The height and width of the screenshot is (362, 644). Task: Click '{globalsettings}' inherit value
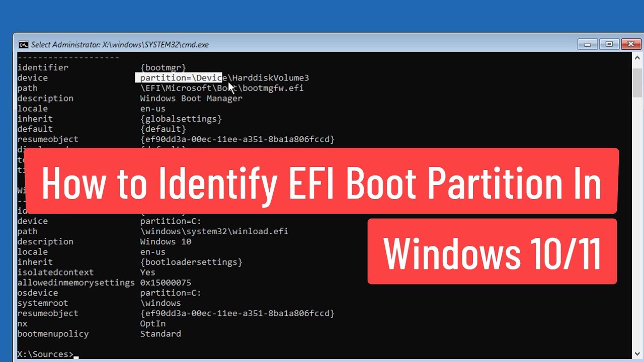(181, 119)
